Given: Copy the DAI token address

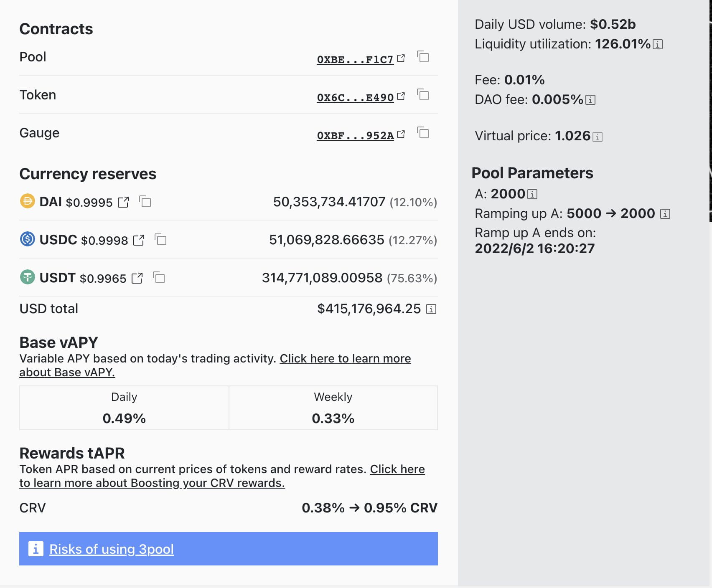Looking at the screenshot, I should (145, 202).
